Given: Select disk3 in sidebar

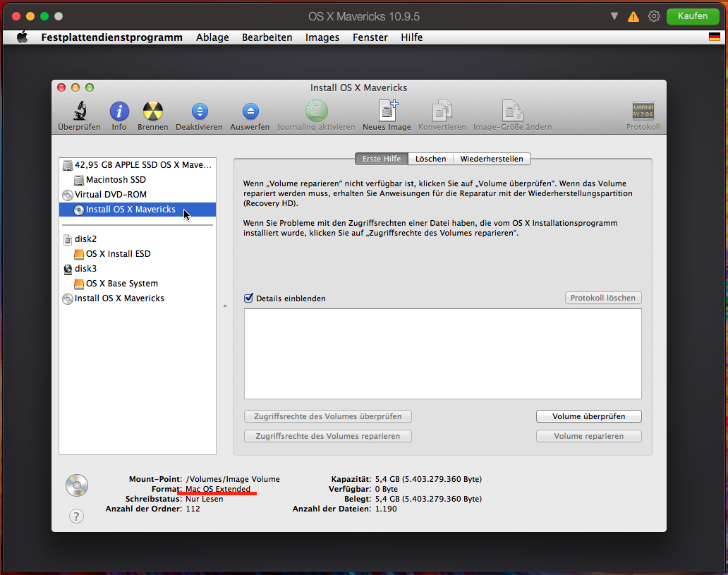Looking at the screenshot, I should click(x=138, y=269).
